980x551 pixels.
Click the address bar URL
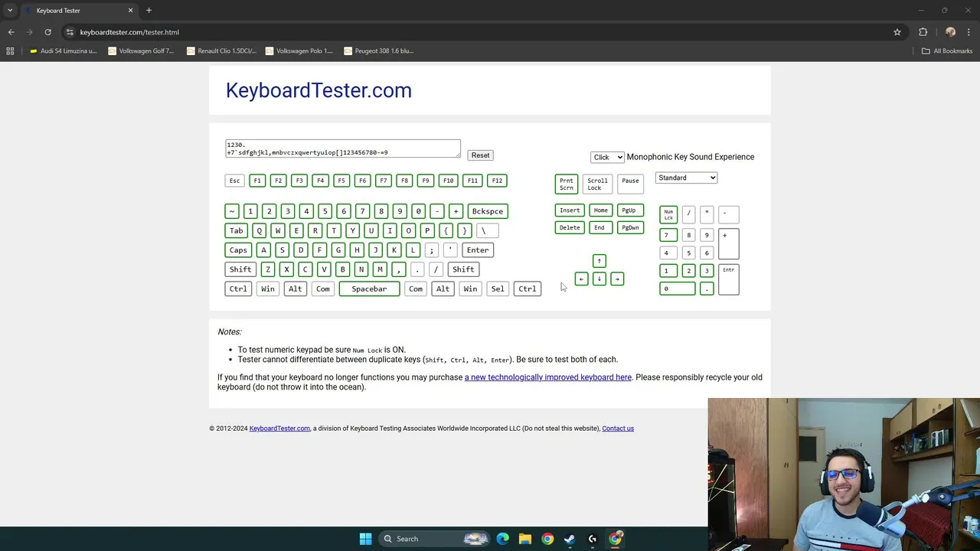tap(129, 32)
